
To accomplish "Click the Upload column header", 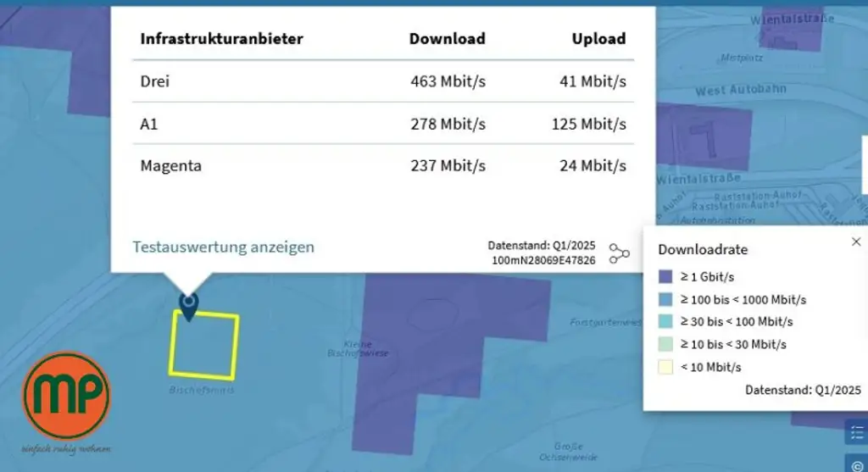I will coord(598,38).
